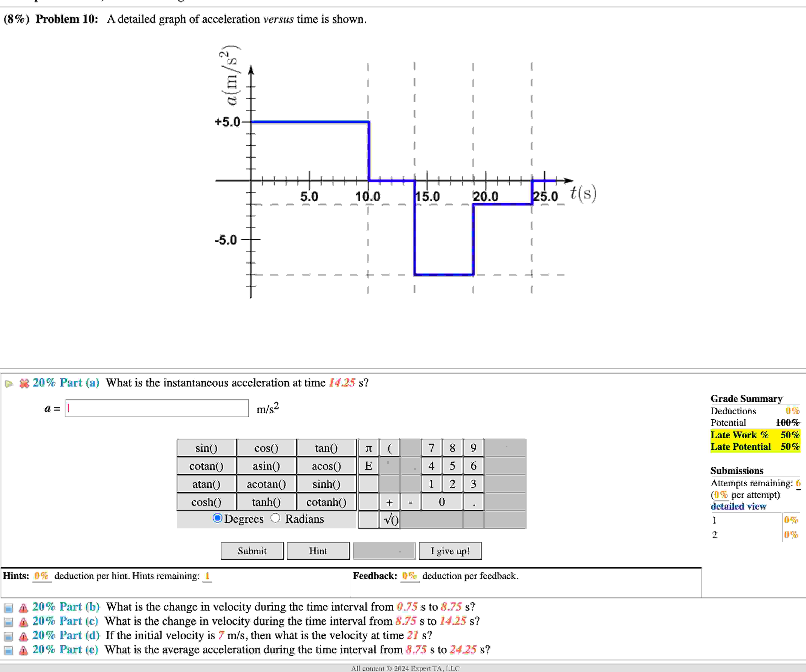Expand Part (b) using its square icon
Screen dimensions: 806x672
click(8, 608)
